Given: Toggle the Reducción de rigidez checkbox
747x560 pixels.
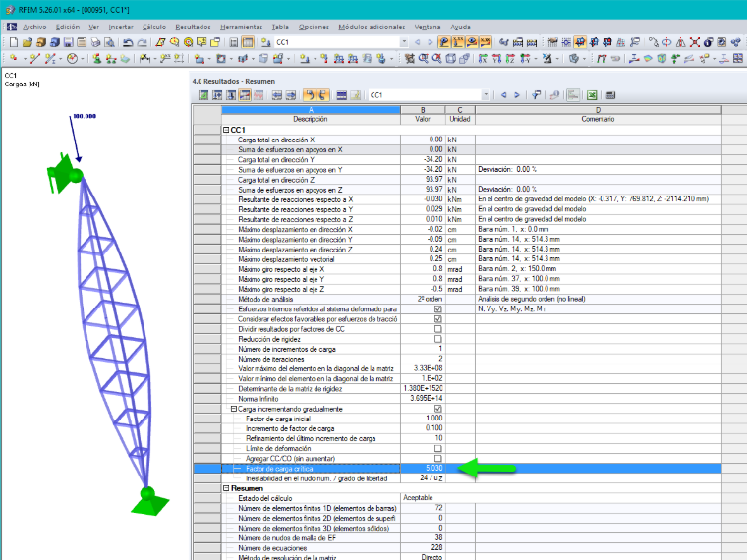Looking at the screenshot, I should pos(437,339).
